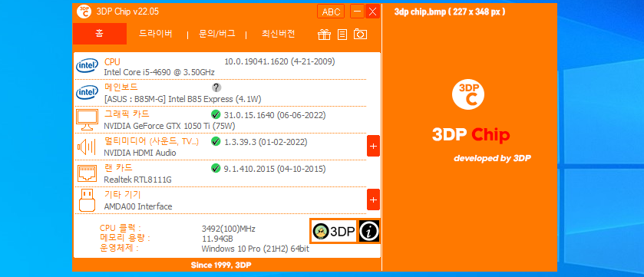Click the 3DP logo button
Screen dimensions: 644x277
pos(334,232)
